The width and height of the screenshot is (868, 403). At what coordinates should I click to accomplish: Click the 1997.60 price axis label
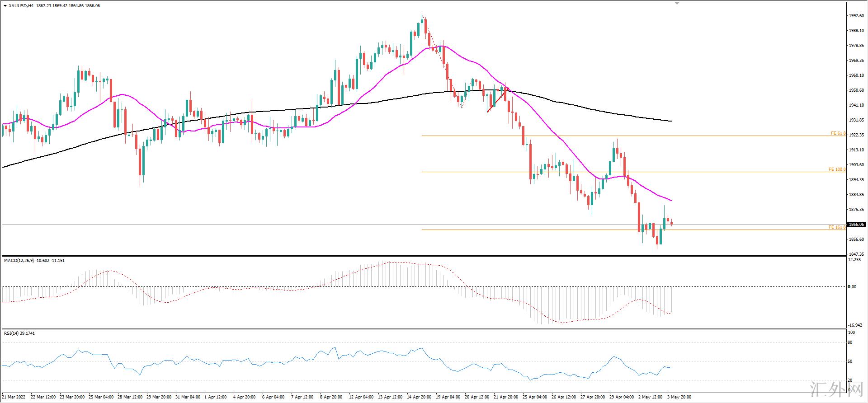(856, 16)
